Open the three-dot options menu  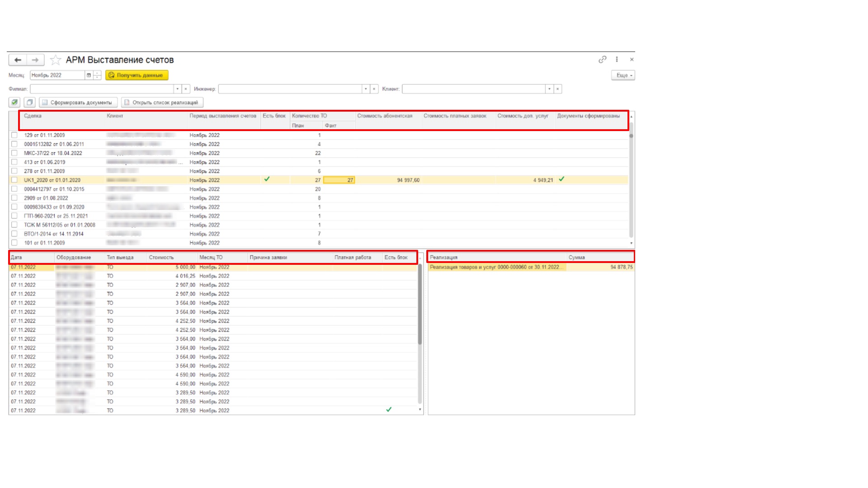click(617, 59)
